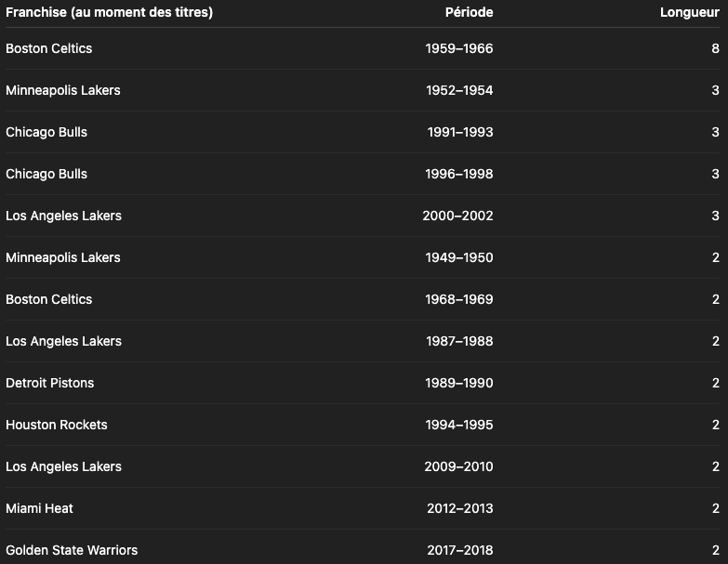Image resolution: width=728 pixels, height=564 pixels.
Task: Click the Longueur value 8 cell
Action: coord(715,48)
